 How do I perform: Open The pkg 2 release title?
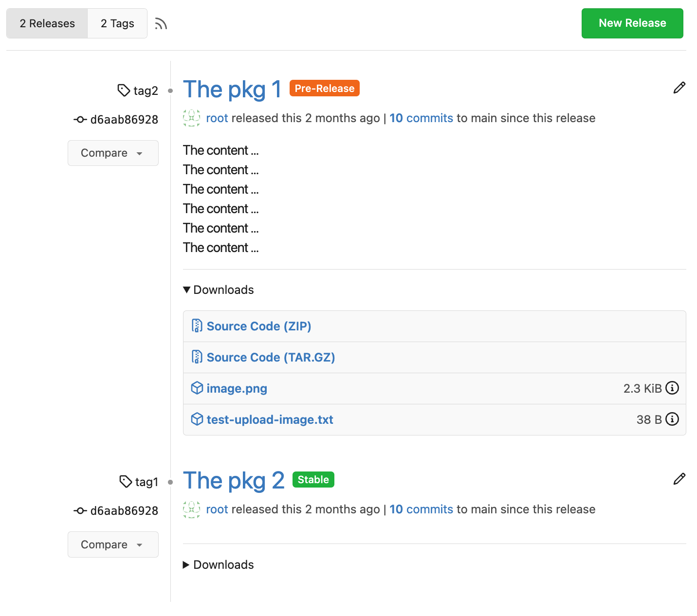[x=234, y=481]
